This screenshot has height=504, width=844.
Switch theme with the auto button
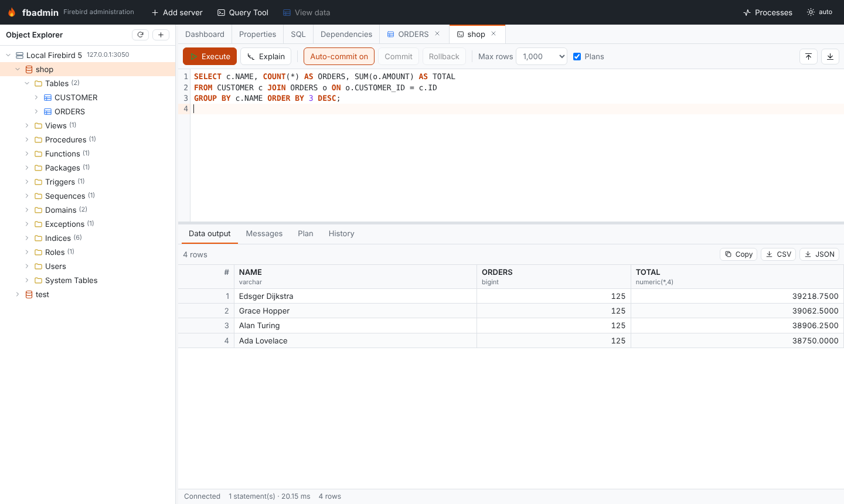819,12
